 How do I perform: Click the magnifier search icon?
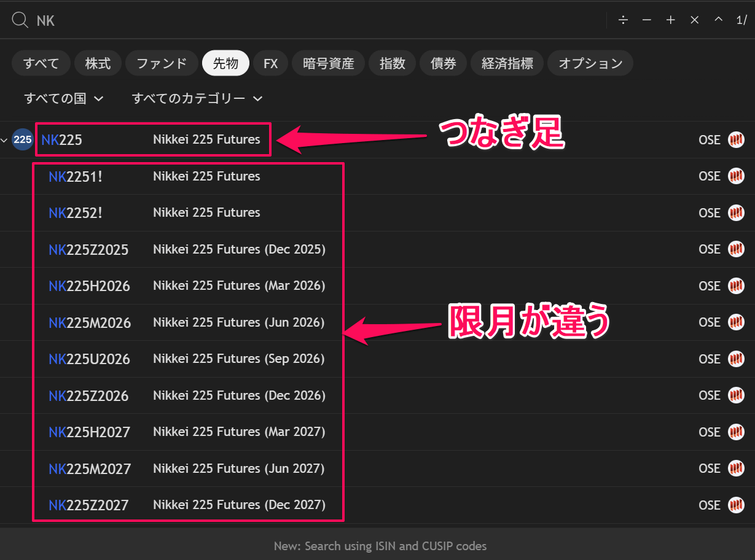pos(20,20)
